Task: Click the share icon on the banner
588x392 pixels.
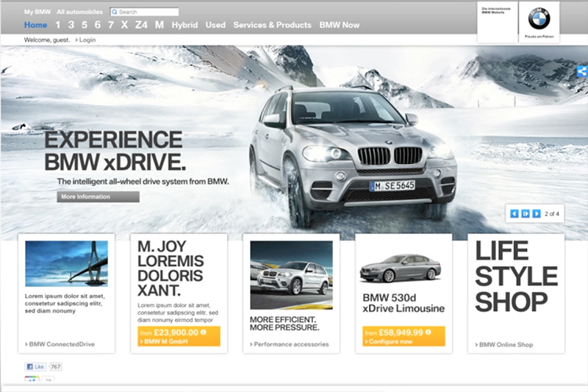Action: click(x=582, y=71)
